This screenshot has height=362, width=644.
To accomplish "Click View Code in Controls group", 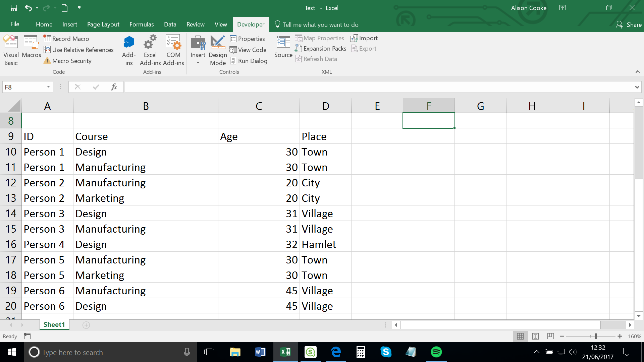I will coord(248,50).
